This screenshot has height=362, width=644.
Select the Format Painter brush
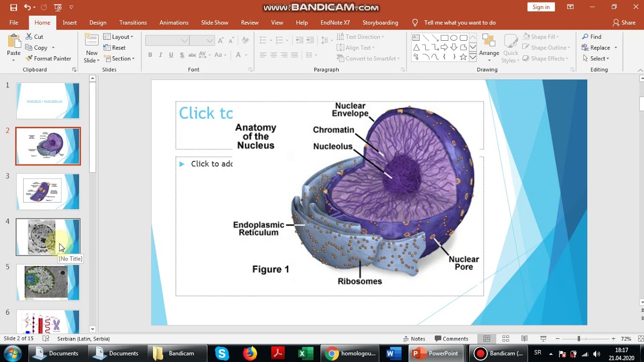48,58
